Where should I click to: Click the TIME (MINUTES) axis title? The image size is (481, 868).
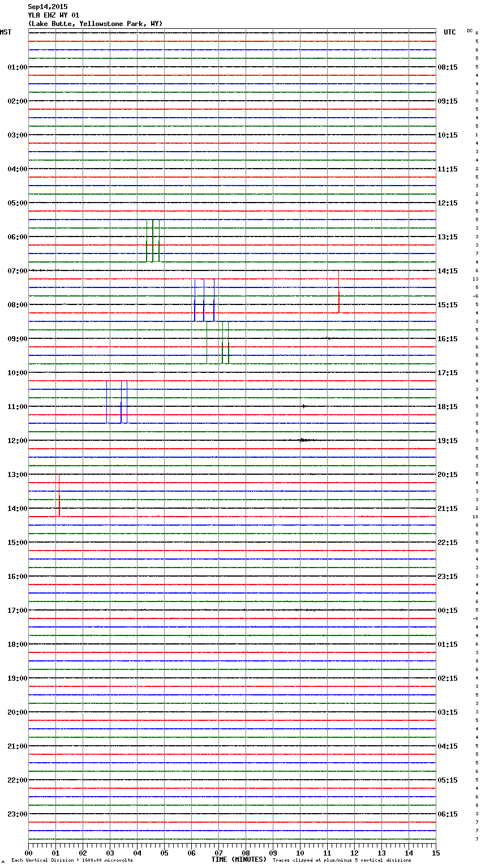click(238, 860)
